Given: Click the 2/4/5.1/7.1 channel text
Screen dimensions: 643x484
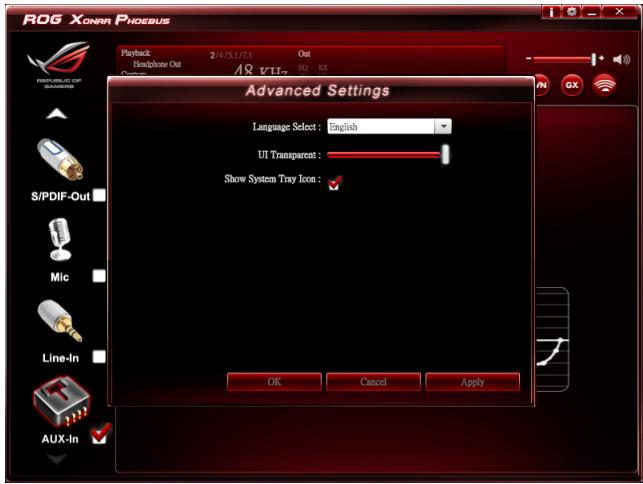Looking at the screenshot, I should (231, 55).
